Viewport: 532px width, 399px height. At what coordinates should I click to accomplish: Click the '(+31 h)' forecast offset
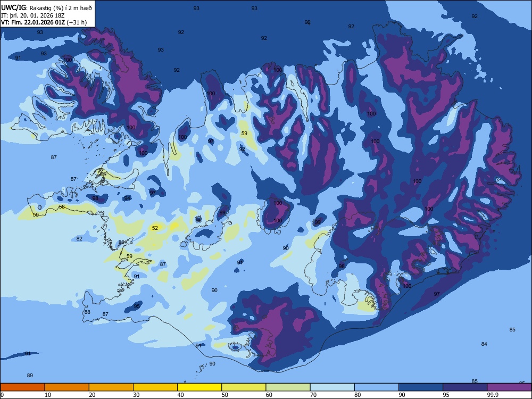(77, 22)
